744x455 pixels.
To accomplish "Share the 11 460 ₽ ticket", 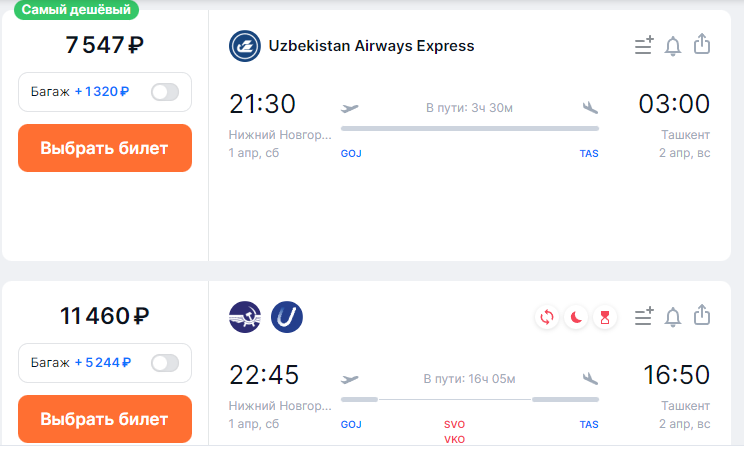I will coord(702,316).
